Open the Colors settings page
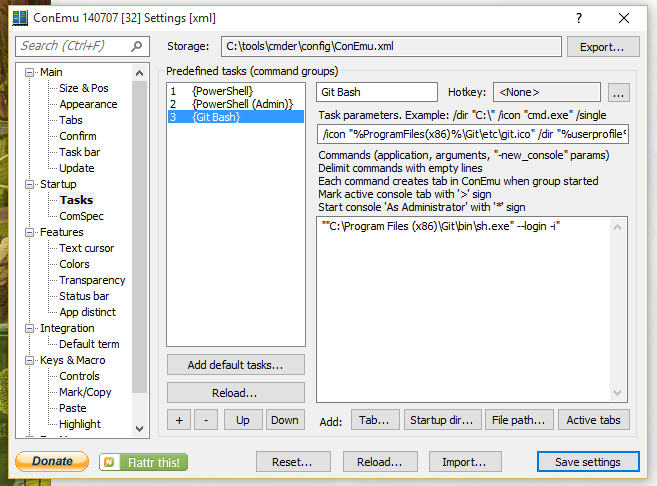657x486 pixels. pyautogui.click(x=74, y=264)
